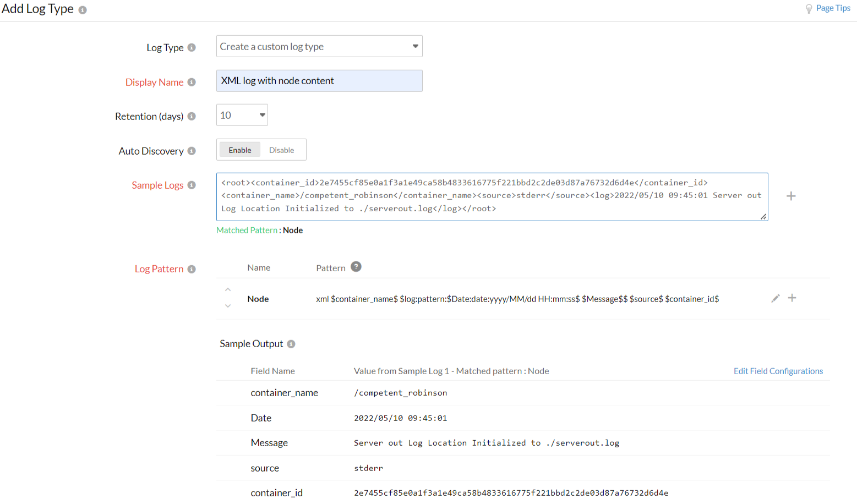Enable Auto Discovery

(x=240, y=150)
